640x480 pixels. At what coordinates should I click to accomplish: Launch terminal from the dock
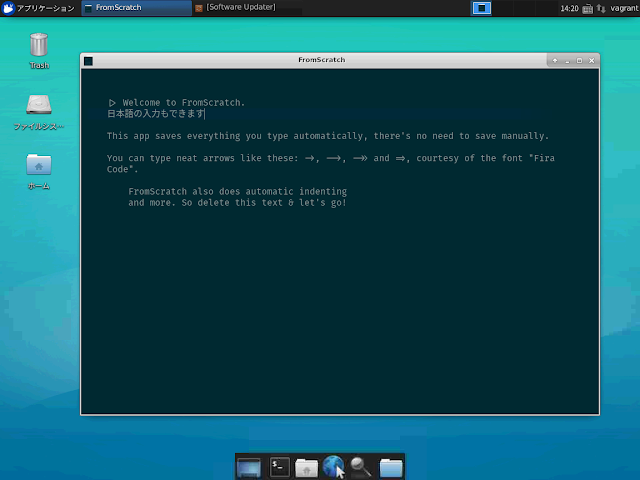click(x=280, y=467)
